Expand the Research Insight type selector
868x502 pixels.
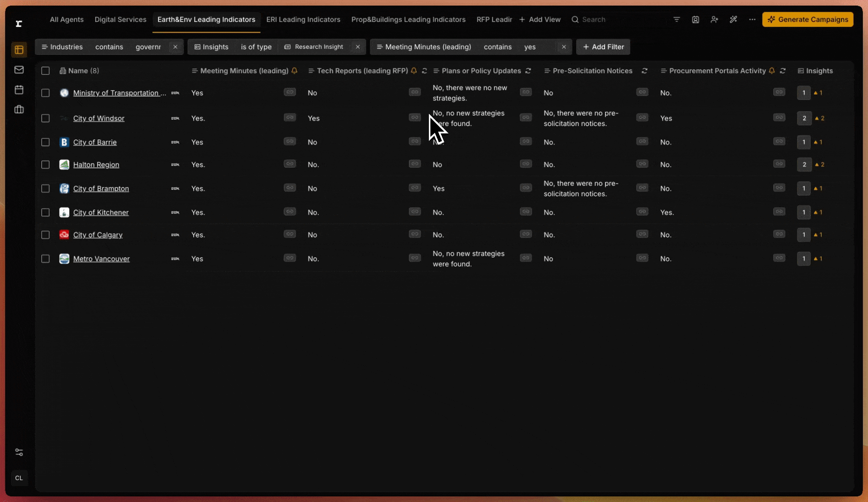(315, 47)
